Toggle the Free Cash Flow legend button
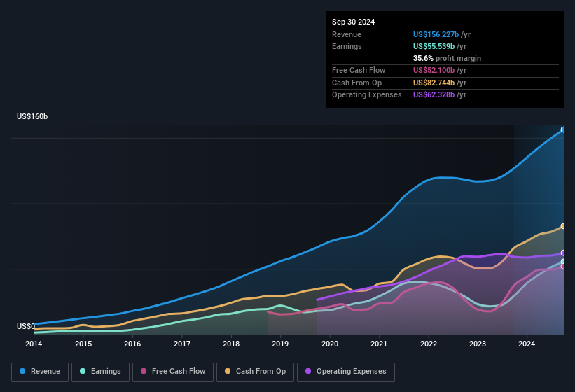This screenshot has width=575, height=392. [173, 372]
